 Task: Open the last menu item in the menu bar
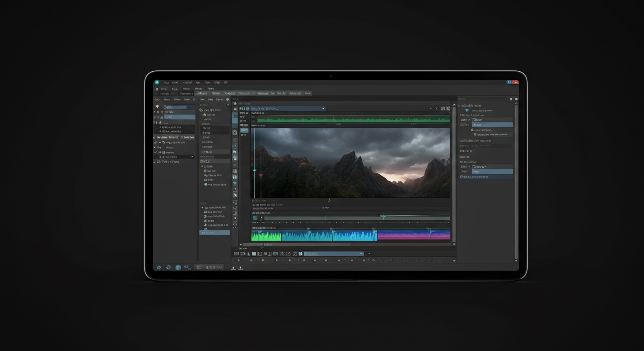(226, 82)
